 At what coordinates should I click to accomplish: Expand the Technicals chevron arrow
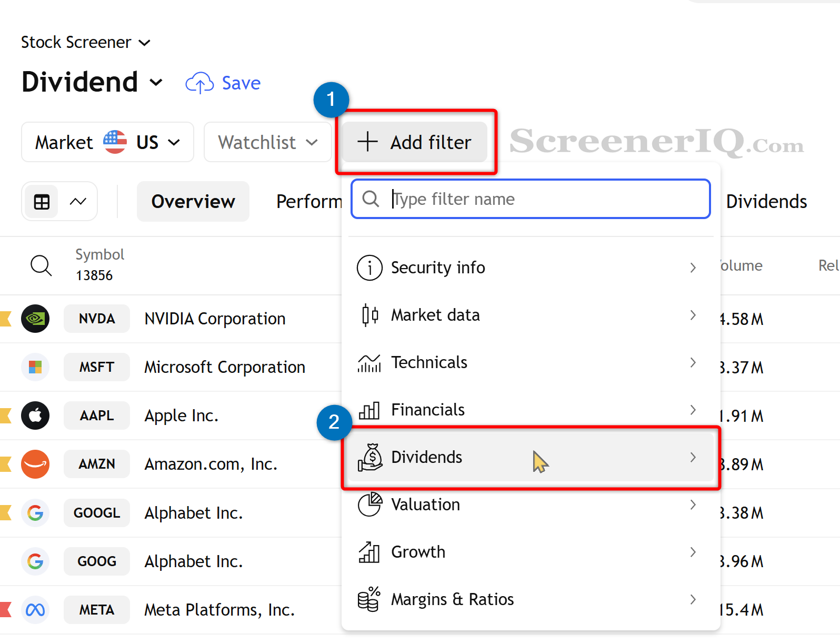[x=693, y=362]
